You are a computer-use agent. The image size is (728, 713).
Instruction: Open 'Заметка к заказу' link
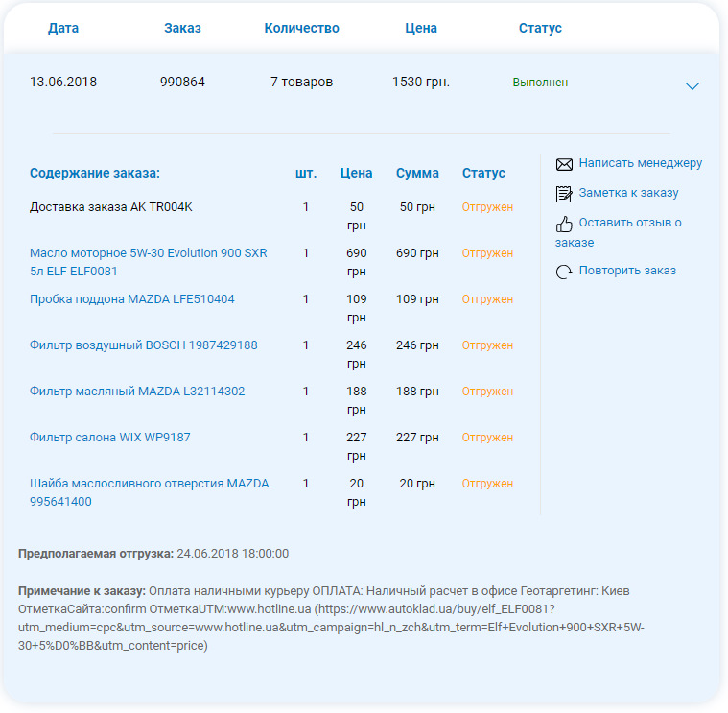(x=628, y=193)
